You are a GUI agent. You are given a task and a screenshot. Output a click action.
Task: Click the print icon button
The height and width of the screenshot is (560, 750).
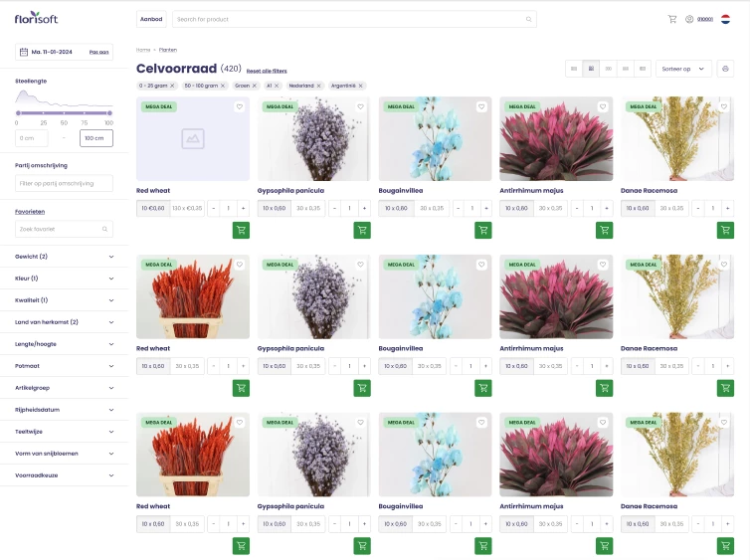(x=725, y=69)
